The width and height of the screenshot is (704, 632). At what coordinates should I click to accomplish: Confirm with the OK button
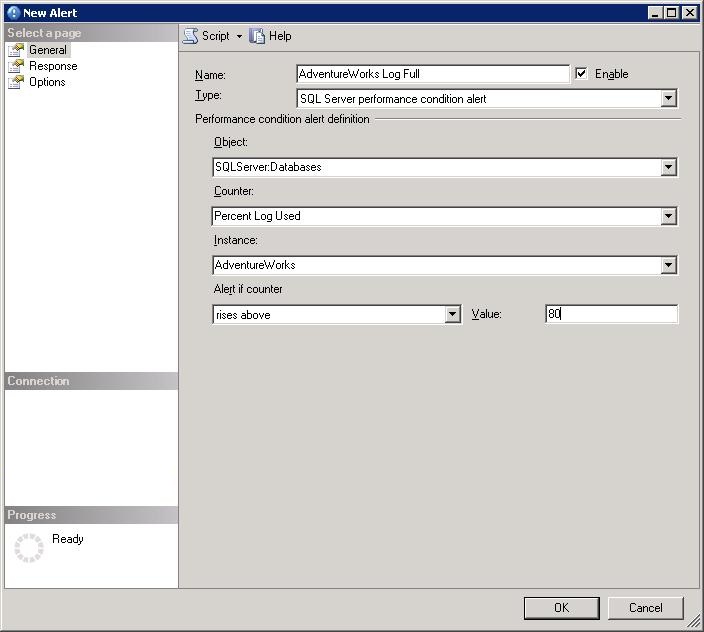[561, 608]
